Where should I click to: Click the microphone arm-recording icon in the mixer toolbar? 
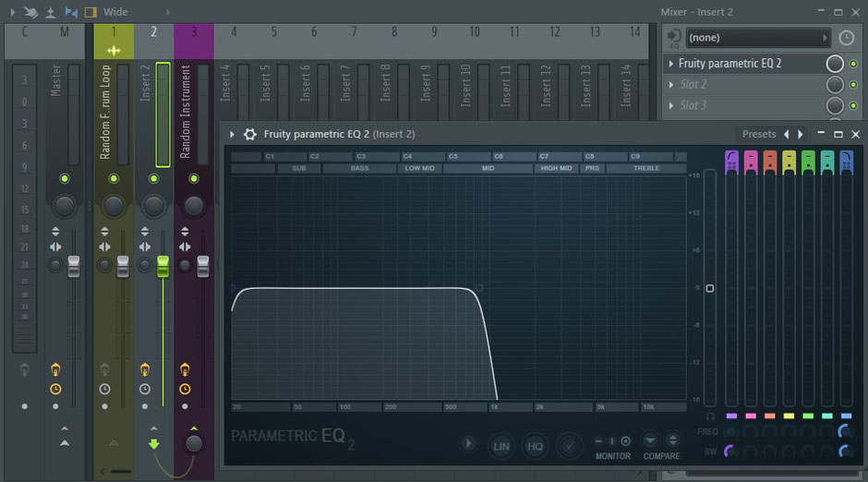[x=51, y=12]
